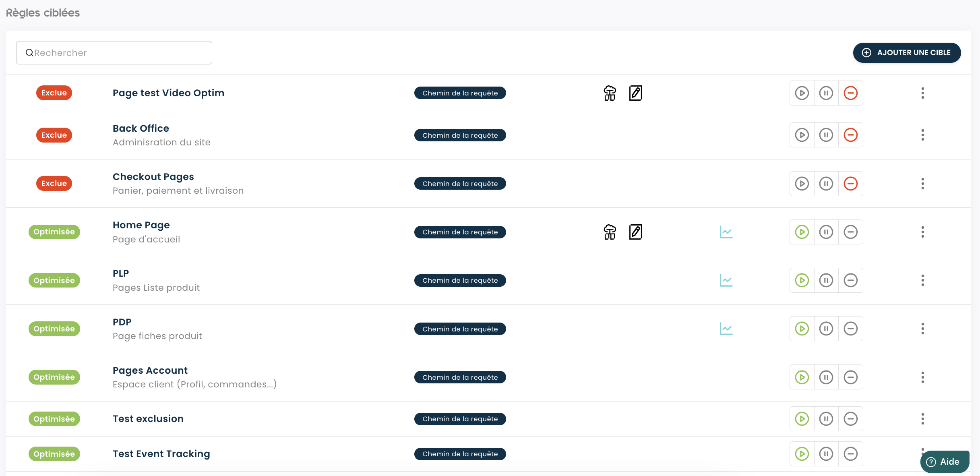This screenshot has width=980, height=476.
Task: Click the magnifier icon in search field
Action: click(x=29, y=53)
